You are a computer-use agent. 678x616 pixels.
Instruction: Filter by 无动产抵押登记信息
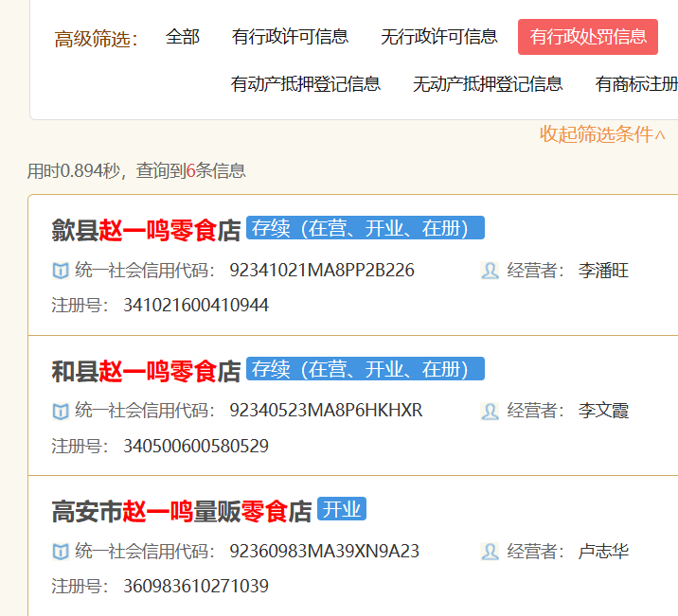coord(488,84)
